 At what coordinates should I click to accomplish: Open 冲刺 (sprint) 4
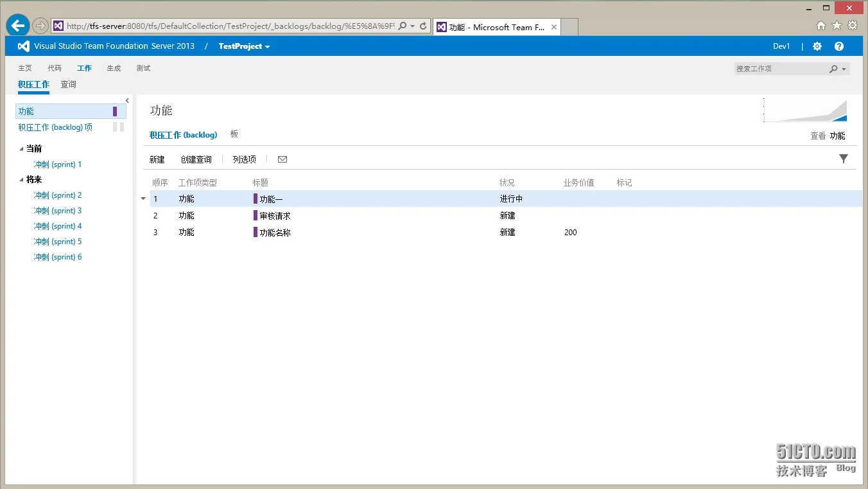pos(58,226)
